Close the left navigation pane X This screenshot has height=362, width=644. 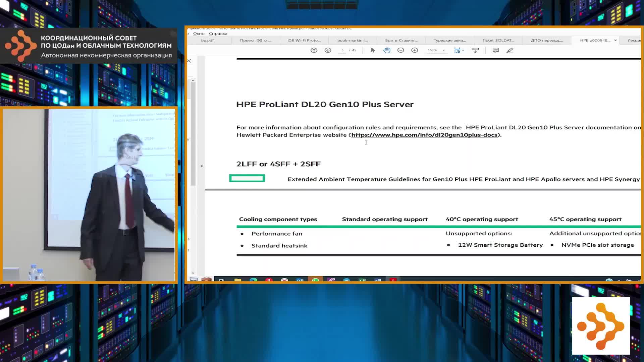tap(189, 61)
